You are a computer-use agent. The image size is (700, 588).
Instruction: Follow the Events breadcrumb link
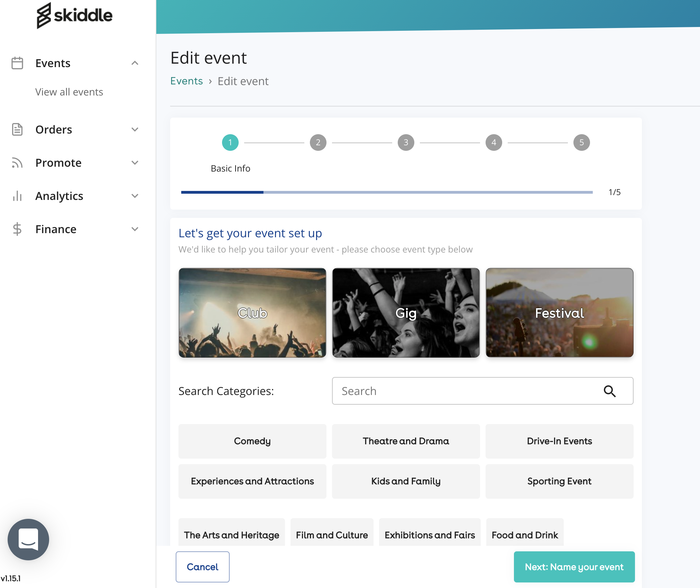186,81
